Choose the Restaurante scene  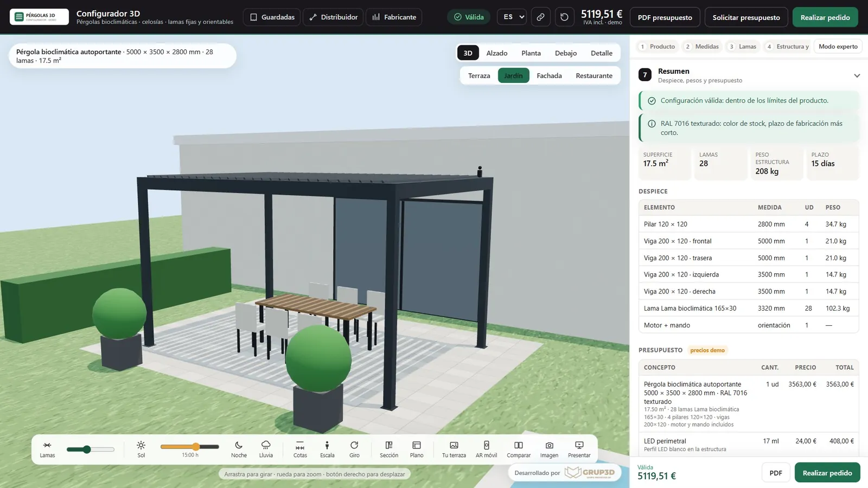click(x=594, y=76)
